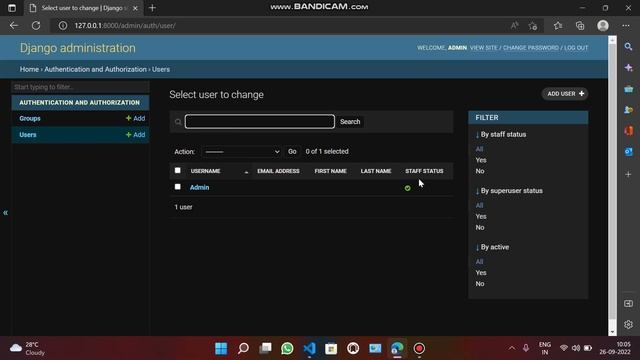Toggle the Edge sidebar hide button
640x360 pixels.
[x=629, y=304]
